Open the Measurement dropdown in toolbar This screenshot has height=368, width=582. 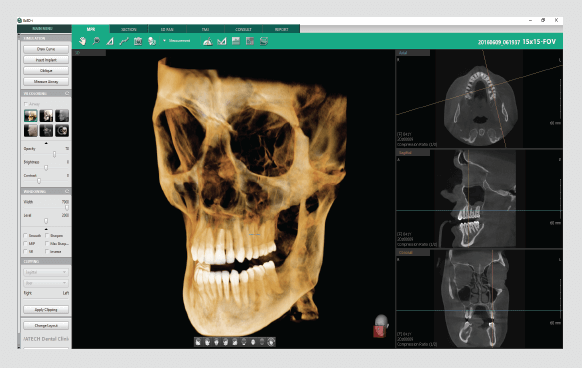pos(177,41)
